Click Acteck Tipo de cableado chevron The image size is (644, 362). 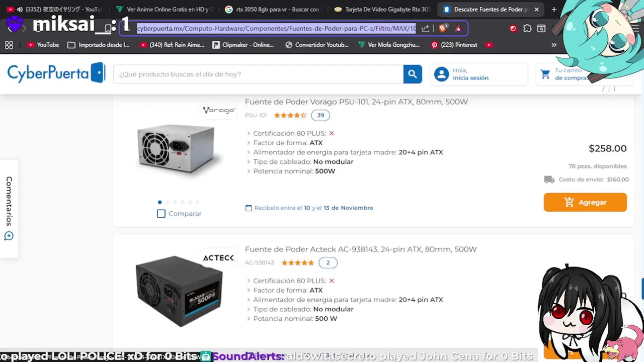(x=249, y=309)
